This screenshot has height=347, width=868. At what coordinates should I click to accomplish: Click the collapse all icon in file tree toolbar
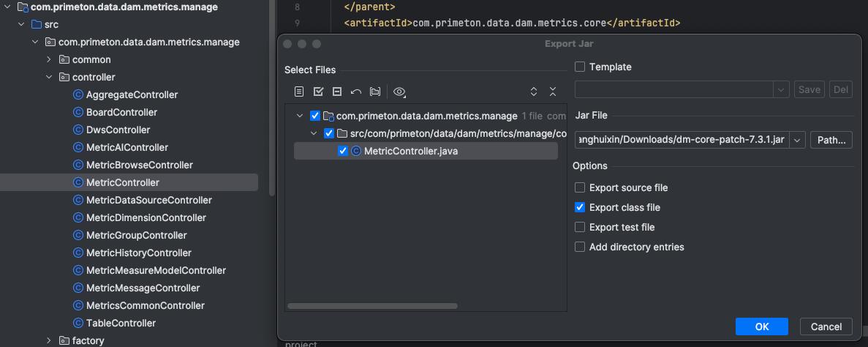[x=553, y=92]
